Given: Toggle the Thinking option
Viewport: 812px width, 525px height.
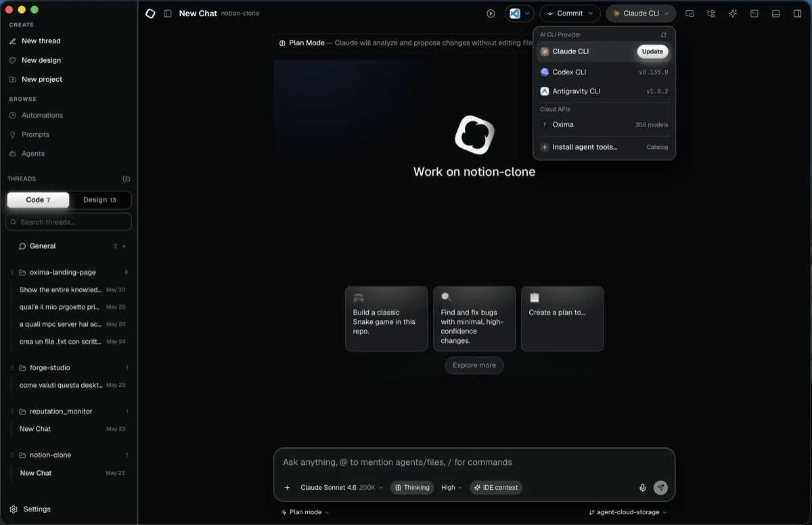Looking at the screenshot, I should pyautogui.click(x=412, y=488).
